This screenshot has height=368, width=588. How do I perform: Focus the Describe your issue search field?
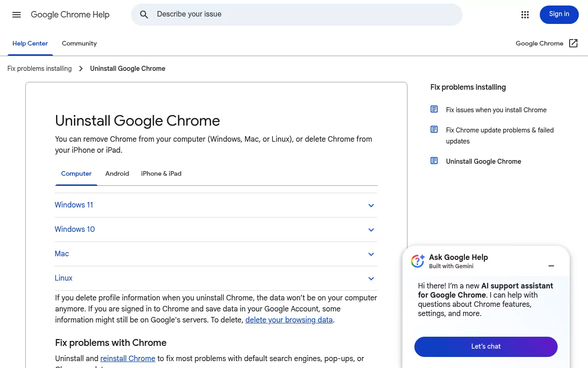297,15
